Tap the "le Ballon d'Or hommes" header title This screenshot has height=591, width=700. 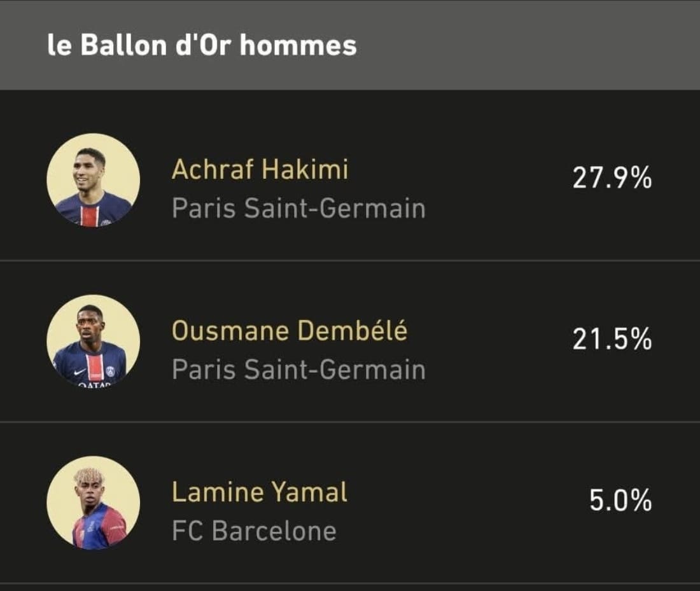[202, 45]
